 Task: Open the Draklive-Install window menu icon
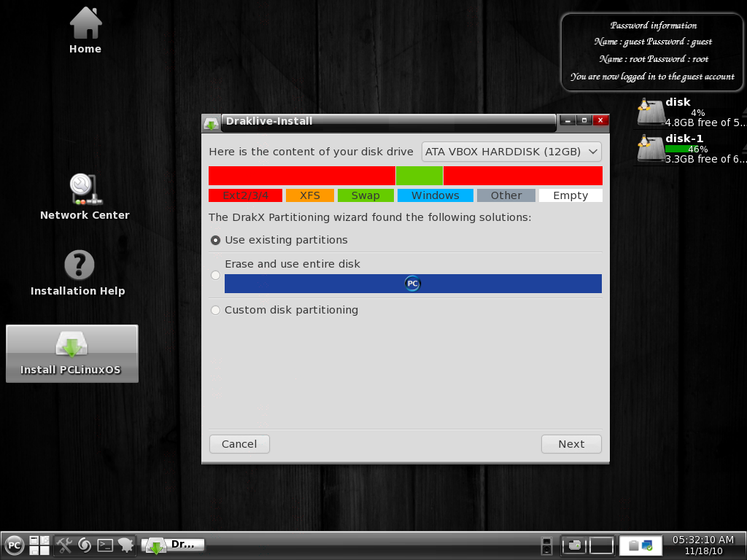pyautogui.click(x=211, y=122)
